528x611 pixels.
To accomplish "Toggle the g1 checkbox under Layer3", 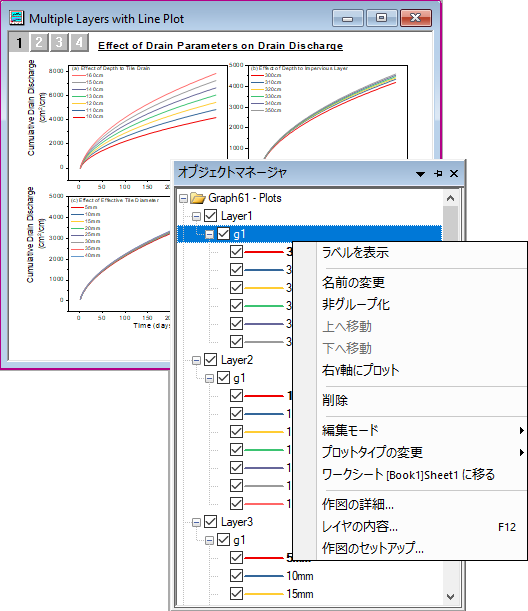I will [x=223, y=539].
